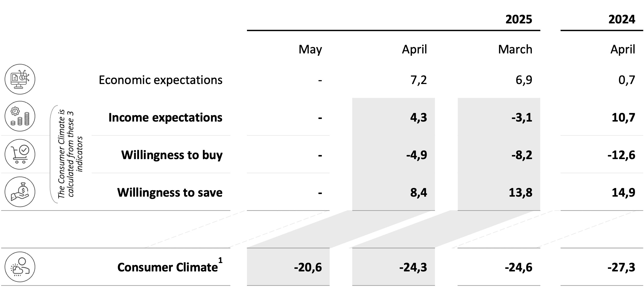This screenshot has height=287, width=644.
Task: Click the 2024 year header
Action: click(x=621, y=19)
